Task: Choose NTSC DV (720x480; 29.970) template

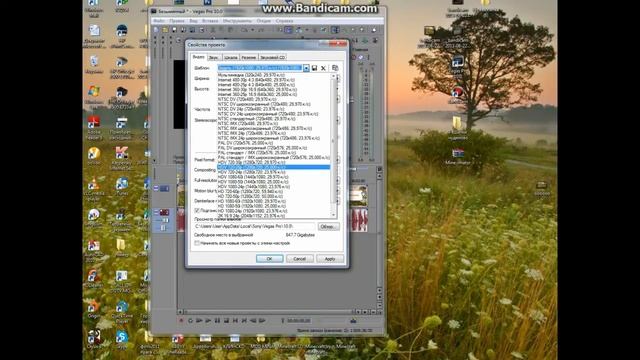Action: 273,99
